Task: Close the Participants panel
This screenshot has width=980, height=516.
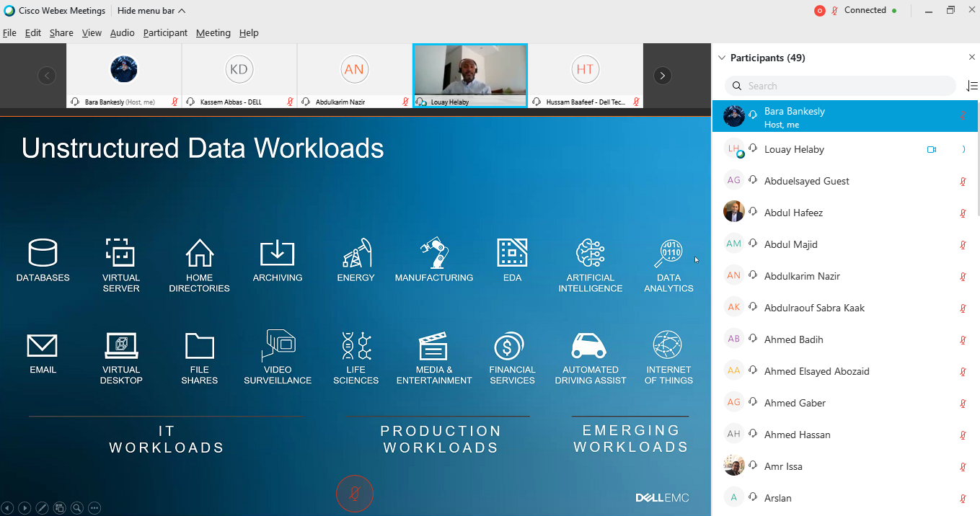Action: click(x=971, y=58)
